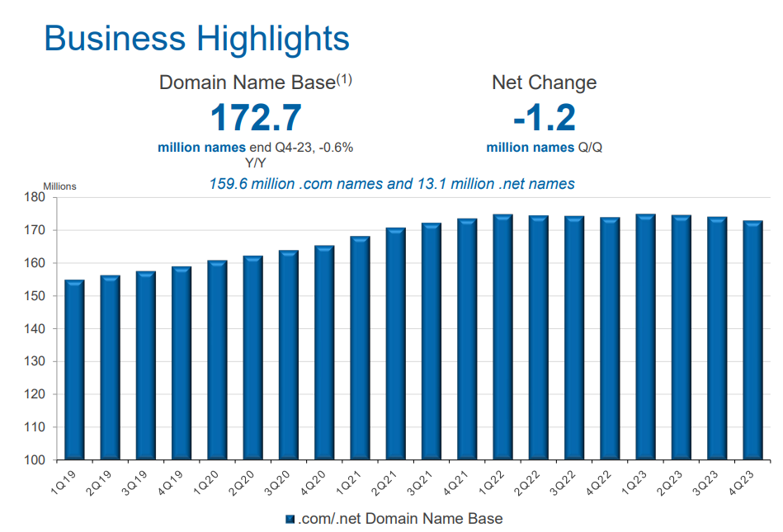Click the 110 y-axis label
This screenshot has width=783, height=532.
pyautogui.click(x=35, y=427)
